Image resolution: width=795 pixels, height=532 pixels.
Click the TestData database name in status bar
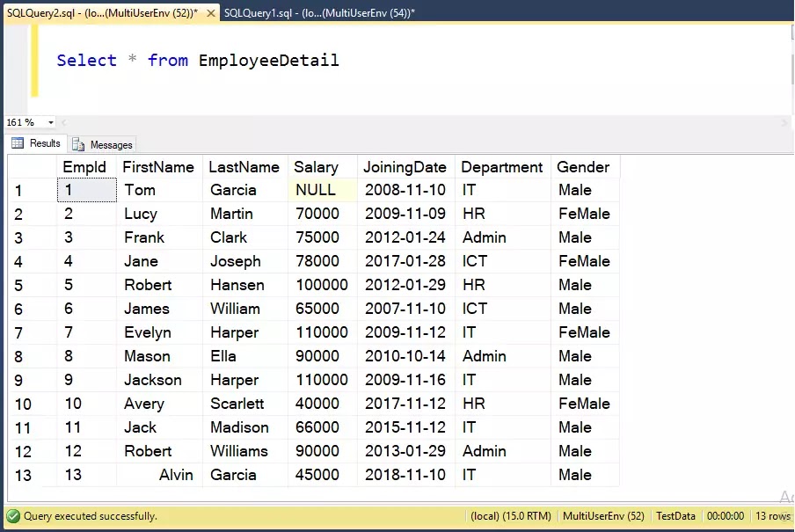pos(675,516)
